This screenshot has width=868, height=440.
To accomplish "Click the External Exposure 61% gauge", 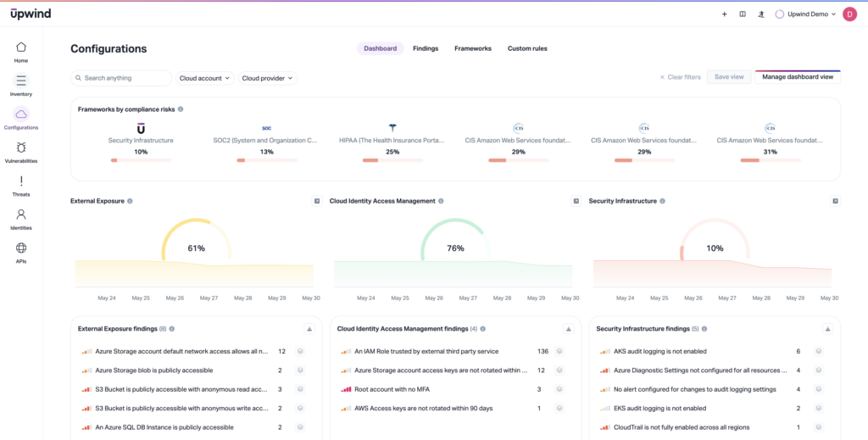I will click(197, 240).
